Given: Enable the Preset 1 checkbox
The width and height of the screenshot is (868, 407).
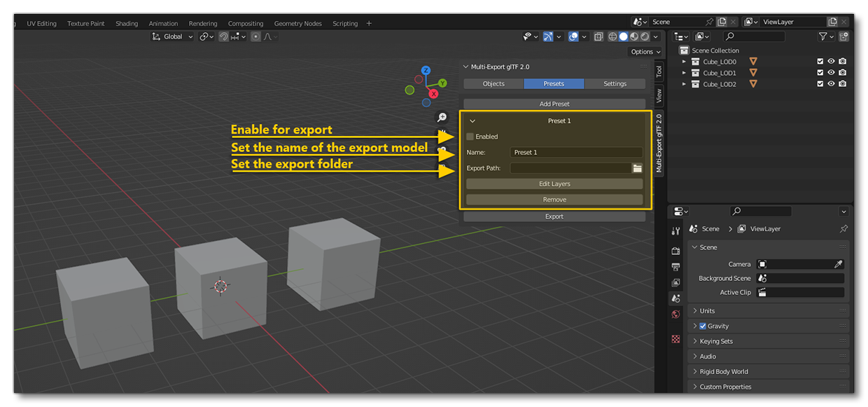Looking at the screenshot, I should pos(470,137).
